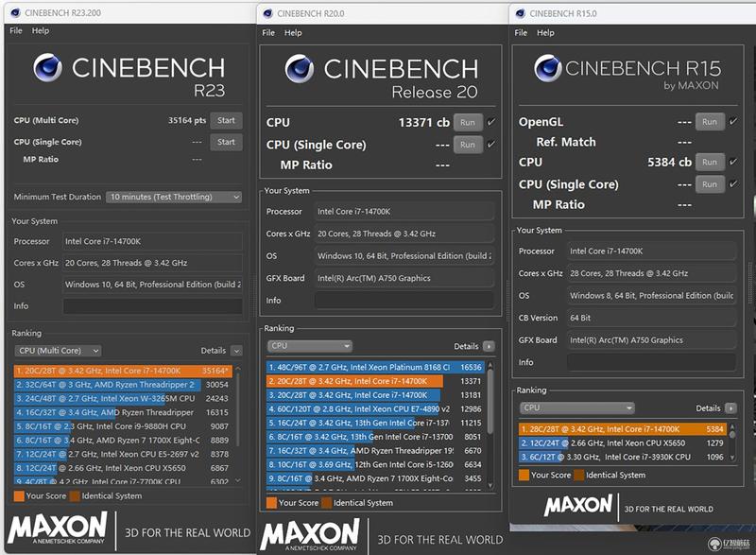Click the Processor field in R23 Your System
The height and width of the screenshot is (555, 756).
pyautogui.click(x=152, y=241)
